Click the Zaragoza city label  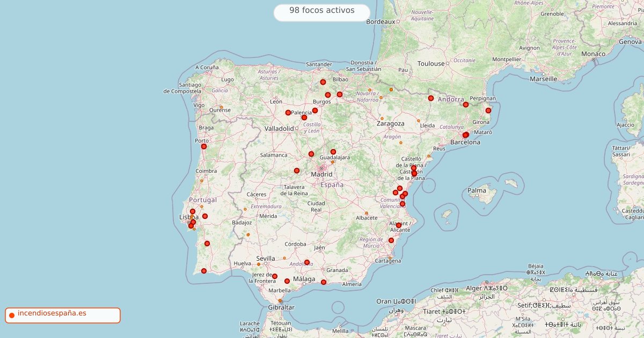point(390,123)
